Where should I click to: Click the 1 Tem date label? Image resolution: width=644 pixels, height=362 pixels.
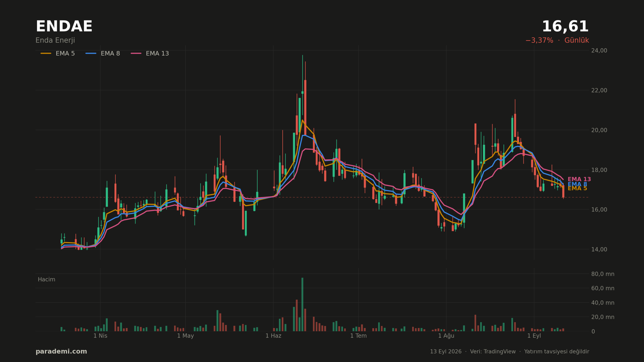[x=358, y=336]
